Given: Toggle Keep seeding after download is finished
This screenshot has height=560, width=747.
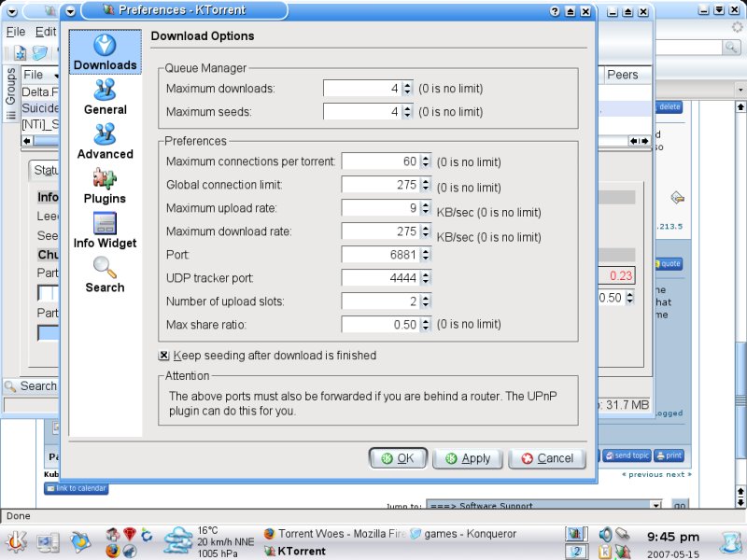Looking at the screenshot, I should click(164, 356).
